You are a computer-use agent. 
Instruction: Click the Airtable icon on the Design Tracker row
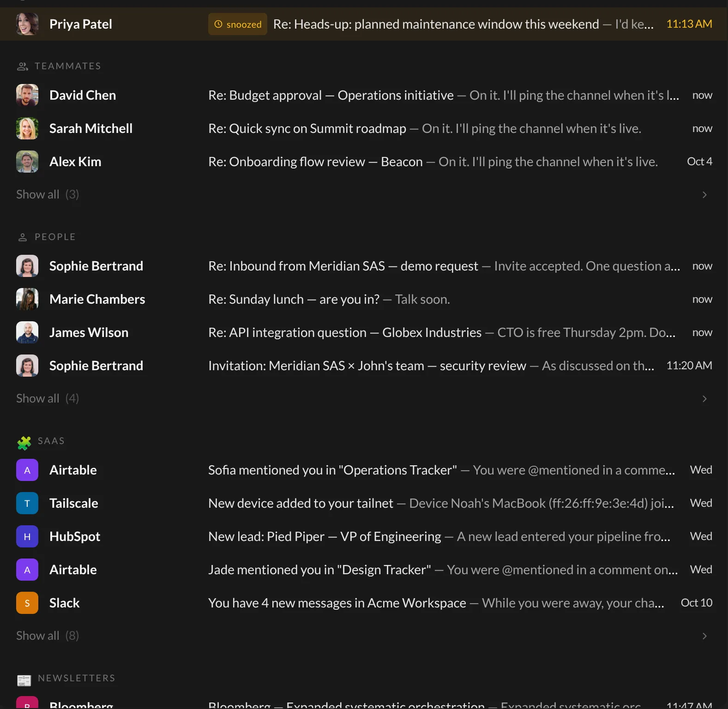[27, 570]
